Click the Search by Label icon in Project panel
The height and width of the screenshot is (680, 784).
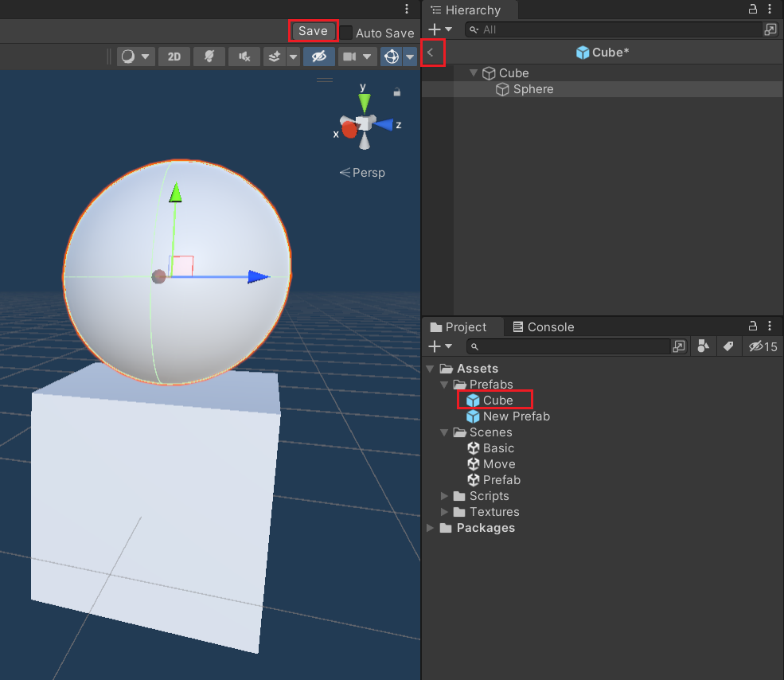[x=729, y=346]
